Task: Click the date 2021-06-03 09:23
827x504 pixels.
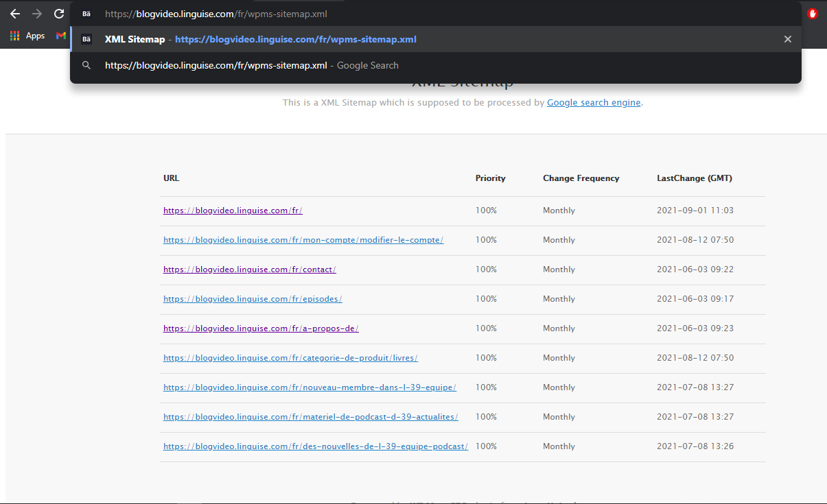Action: click(x=695, y=328)
